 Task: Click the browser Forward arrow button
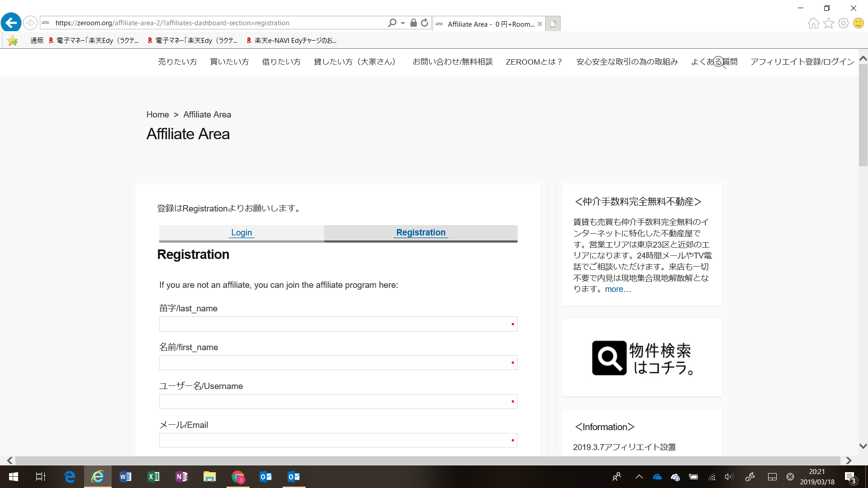click(x=30, y=23)
